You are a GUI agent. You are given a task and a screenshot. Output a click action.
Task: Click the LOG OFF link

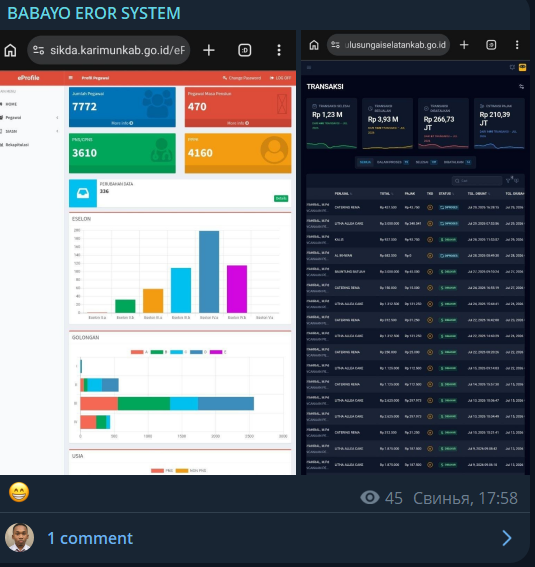[281, 78]
